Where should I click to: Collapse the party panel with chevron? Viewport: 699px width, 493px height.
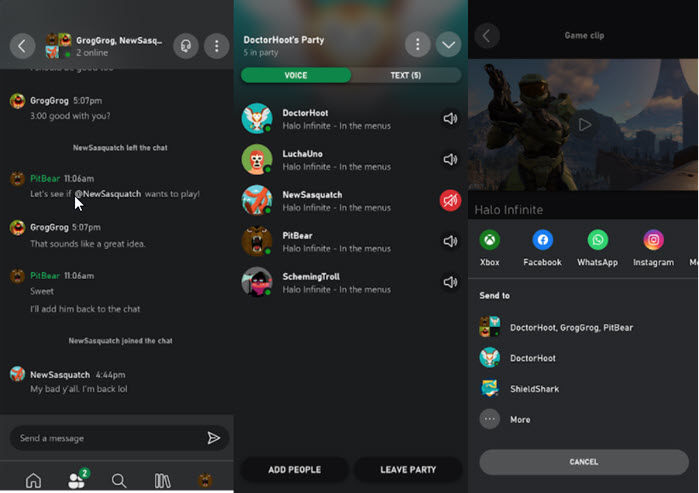(x=448, y=44)
